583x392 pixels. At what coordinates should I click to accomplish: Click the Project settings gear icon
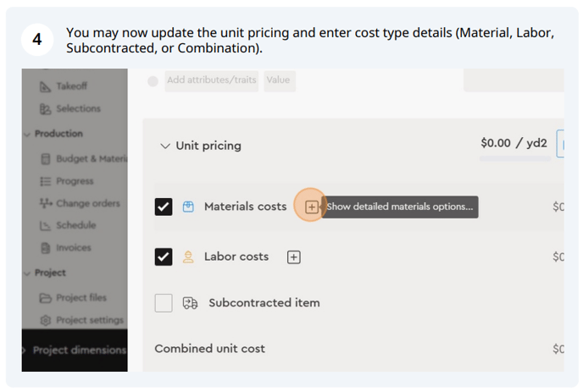click(x=46, y=320)
